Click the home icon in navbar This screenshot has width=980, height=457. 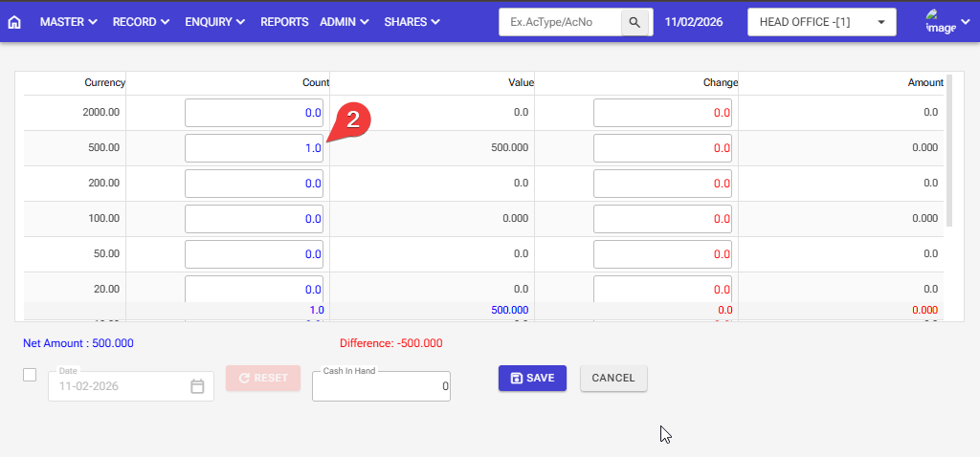point(14,22)
